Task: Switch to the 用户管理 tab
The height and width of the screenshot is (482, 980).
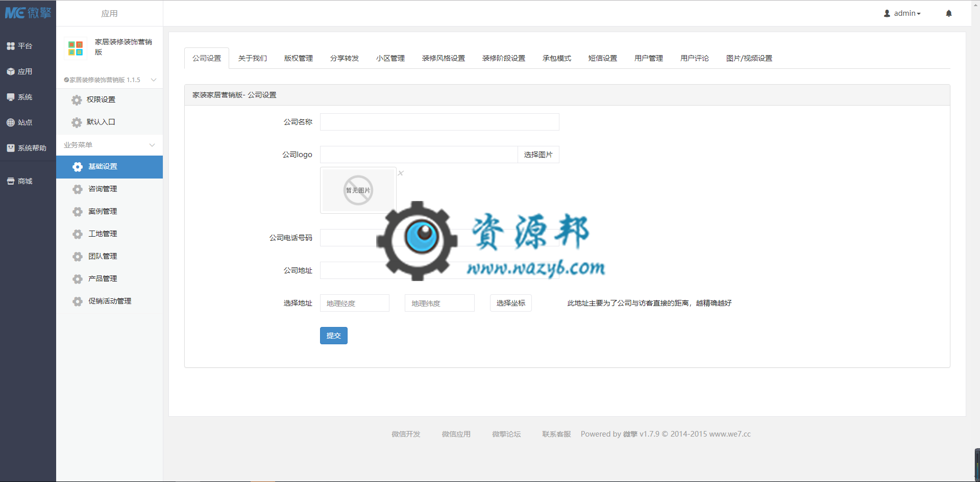Action: (649, 58)
